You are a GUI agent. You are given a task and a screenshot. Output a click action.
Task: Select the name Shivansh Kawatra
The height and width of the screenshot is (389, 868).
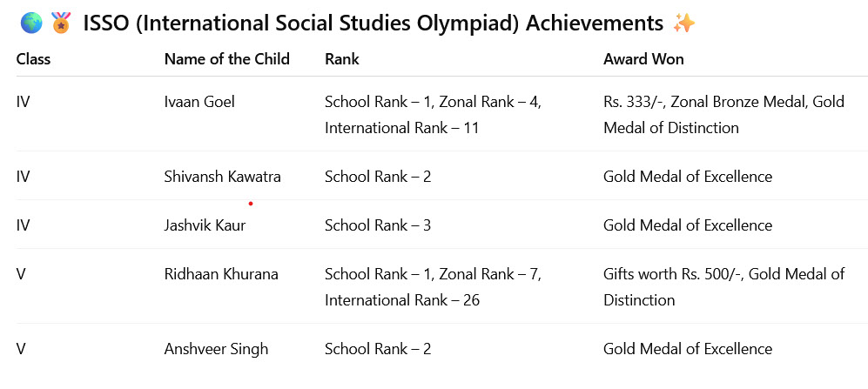222,177
